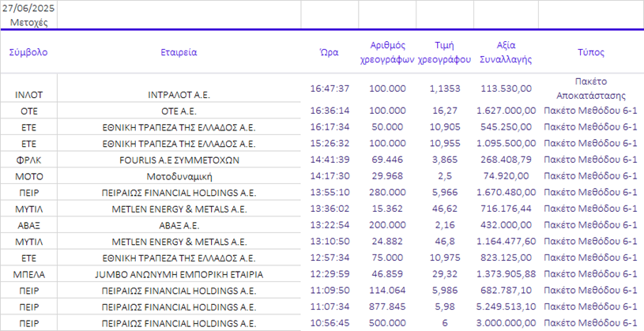The width and height of the screenshot is (644, 331).
Task: Click the value 3.000.000,00
Action: [x=506, y=323]
